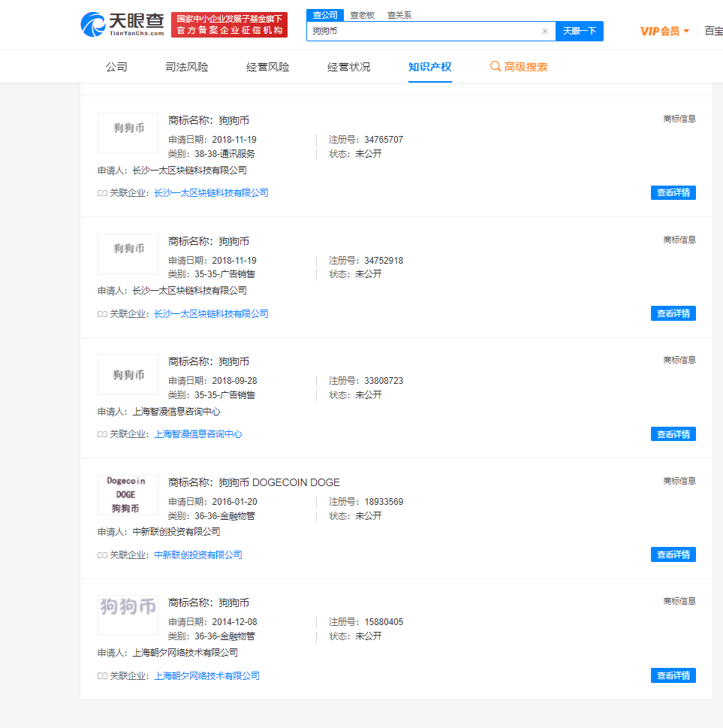Click 商标信息 label in 18933569 entry

(679, 481)
